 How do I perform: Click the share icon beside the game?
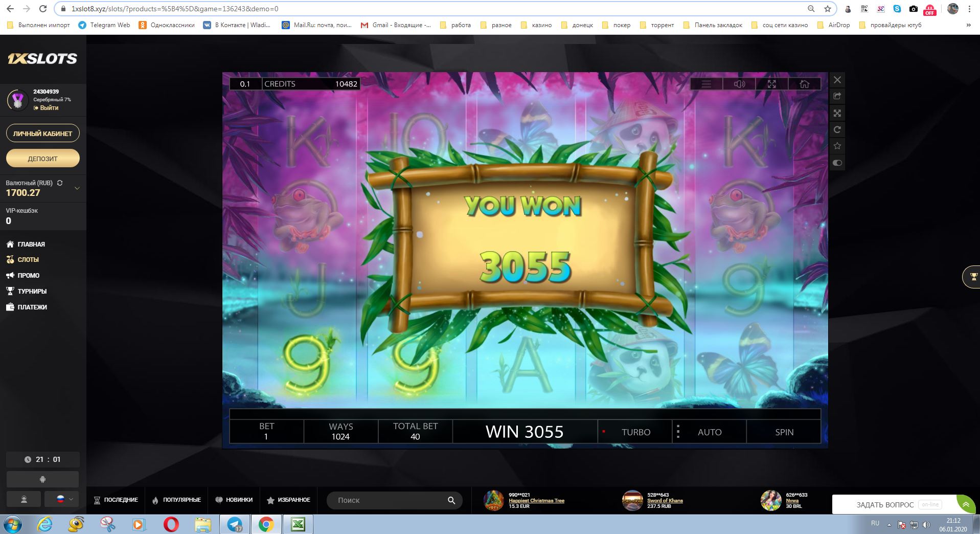click(x=837, y=96)
